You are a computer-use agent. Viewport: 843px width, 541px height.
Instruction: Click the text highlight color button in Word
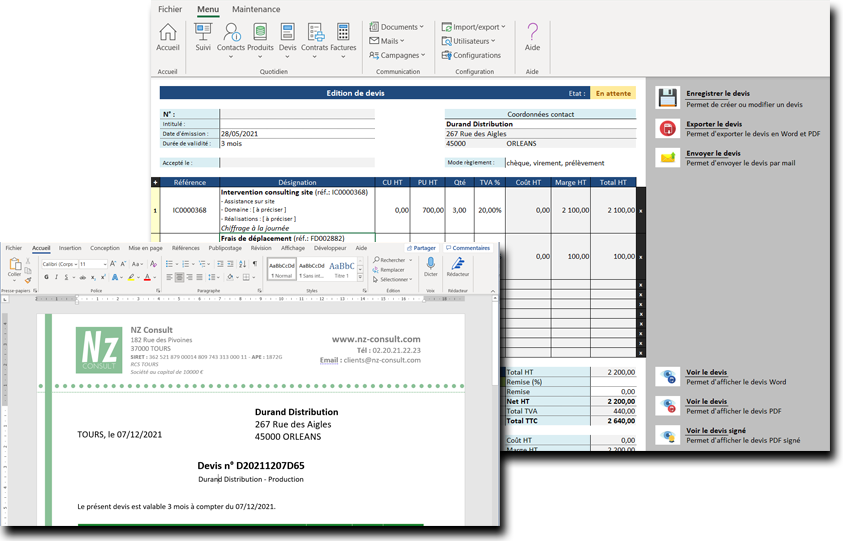[131, 277]
